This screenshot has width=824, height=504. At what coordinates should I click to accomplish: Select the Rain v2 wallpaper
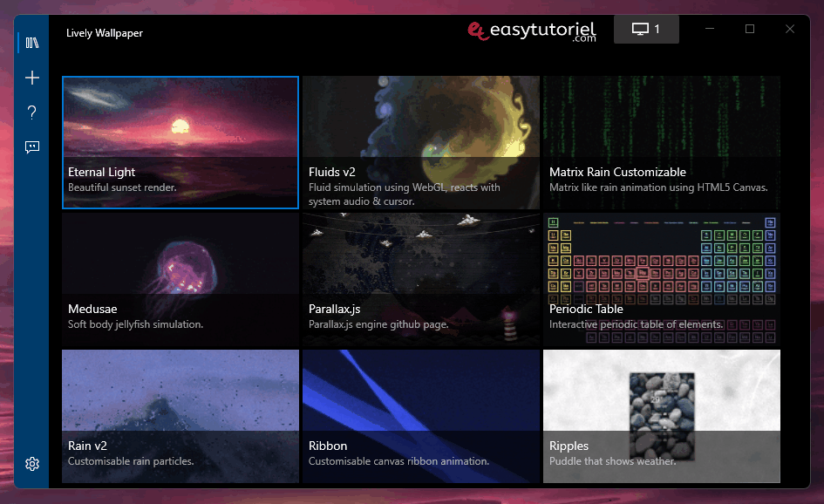[180, 416]
